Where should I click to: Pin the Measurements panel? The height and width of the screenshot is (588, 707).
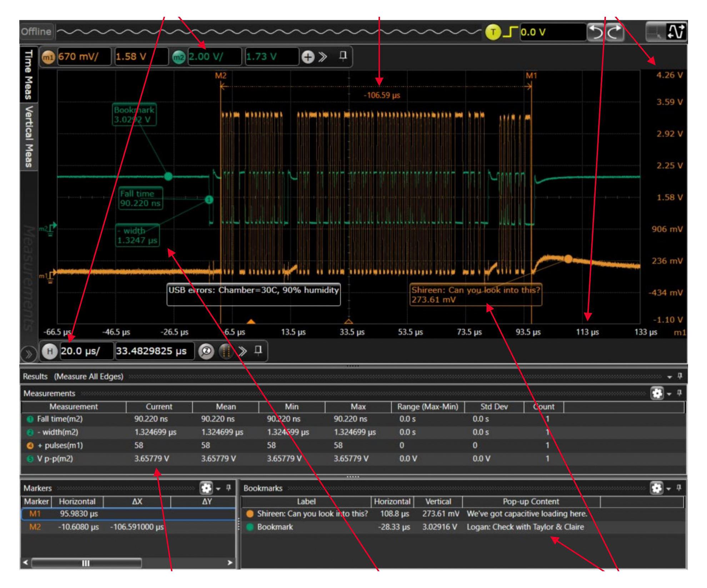tap(680, 393)
